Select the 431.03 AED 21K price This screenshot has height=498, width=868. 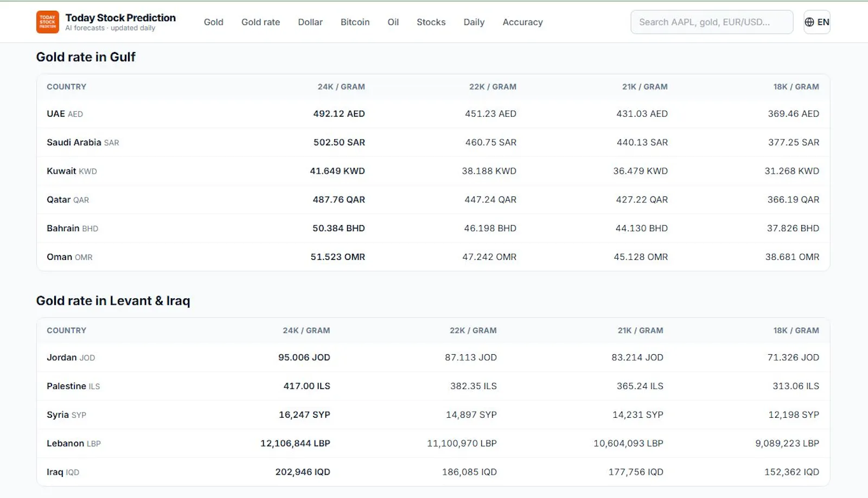(642, 114)
